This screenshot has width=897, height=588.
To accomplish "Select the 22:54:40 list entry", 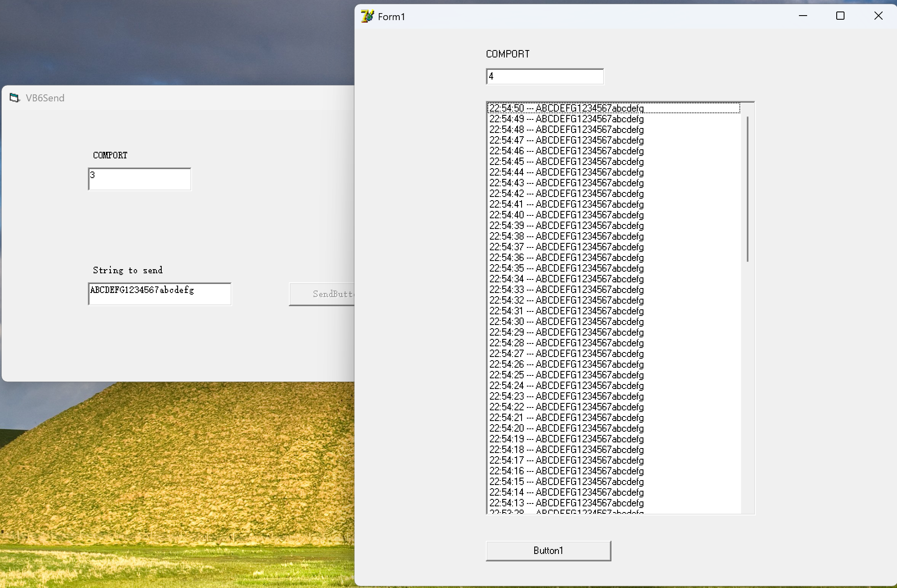I will [x=566, y=215].
